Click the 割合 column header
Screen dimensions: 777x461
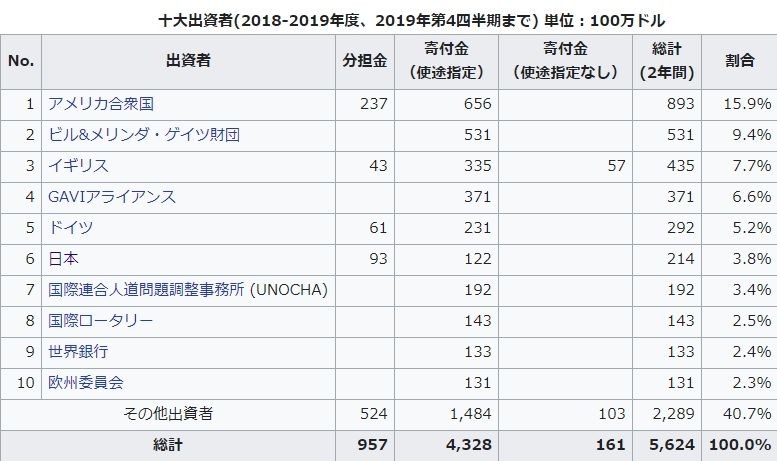(x=739, y=61)
